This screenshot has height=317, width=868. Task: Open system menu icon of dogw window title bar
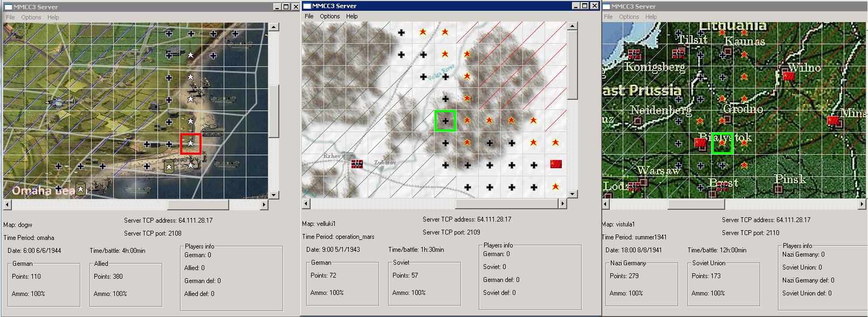click(x=8, y=7)
